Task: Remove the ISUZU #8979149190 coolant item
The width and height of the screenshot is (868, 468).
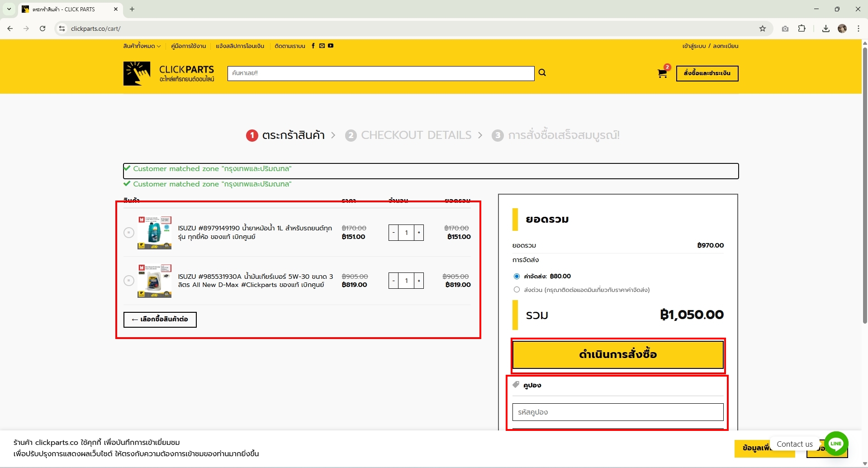Action: click(x=129, y=233)
